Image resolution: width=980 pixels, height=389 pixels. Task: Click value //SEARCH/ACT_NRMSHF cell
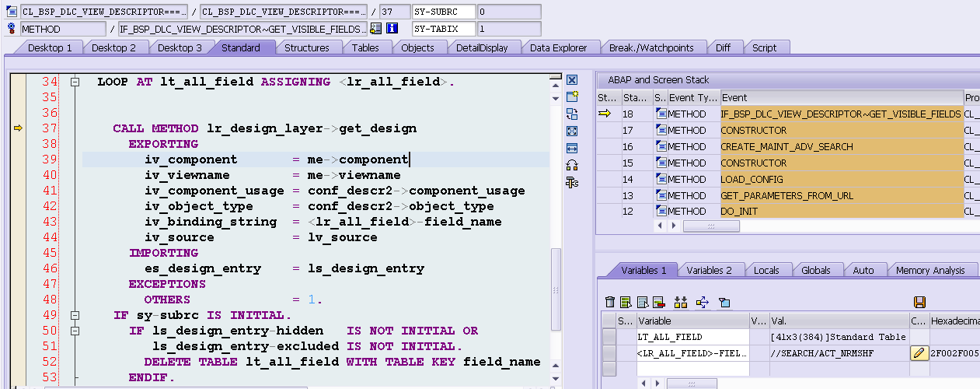[839, 353]
